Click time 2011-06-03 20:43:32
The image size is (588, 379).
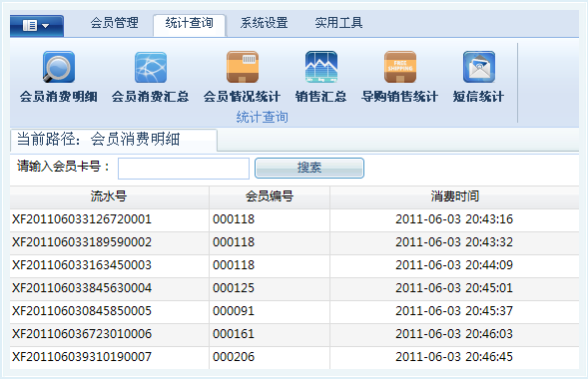pos(454,242)
